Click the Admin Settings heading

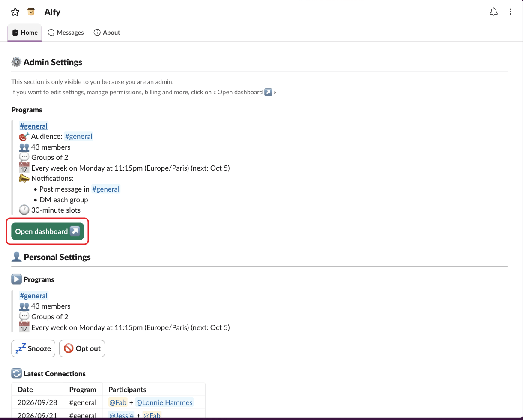pyautogui.click(x=53, y=62)
